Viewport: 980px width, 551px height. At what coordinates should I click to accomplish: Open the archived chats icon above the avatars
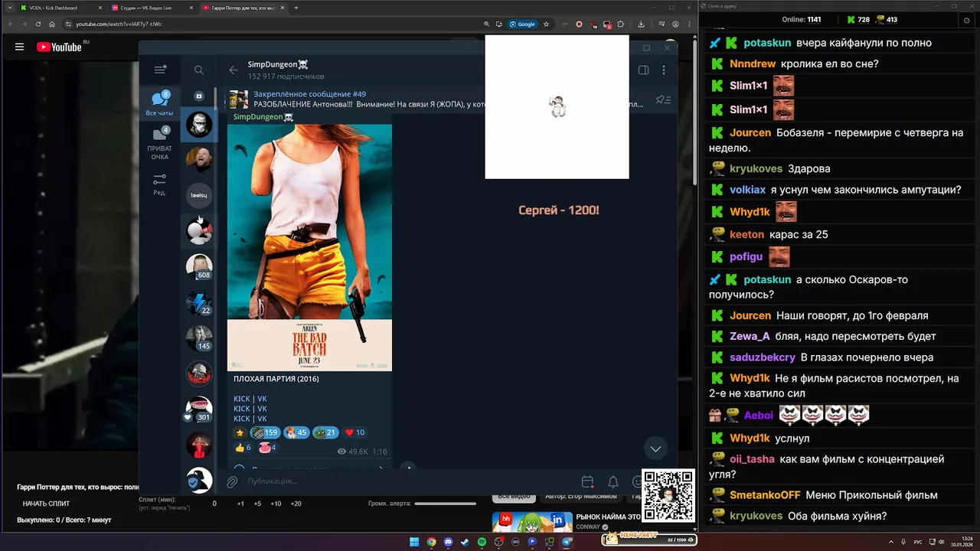[x=199, y=96]
